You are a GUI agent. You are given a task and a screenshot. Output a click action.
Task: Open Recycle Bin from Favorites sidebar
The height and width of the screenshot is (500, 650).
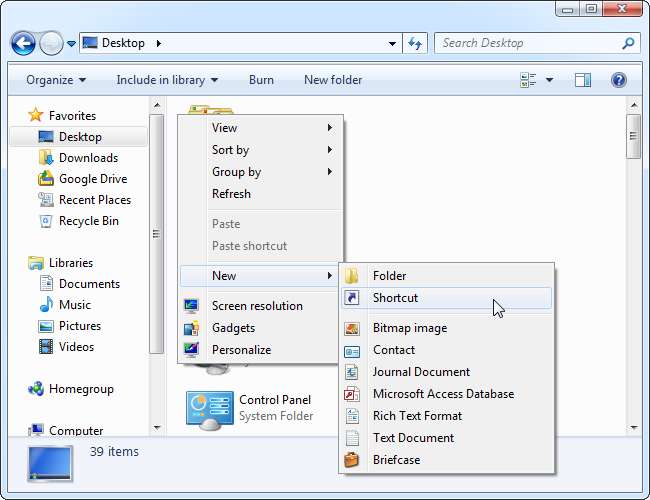pyautogui.click(x=88, y=221)
